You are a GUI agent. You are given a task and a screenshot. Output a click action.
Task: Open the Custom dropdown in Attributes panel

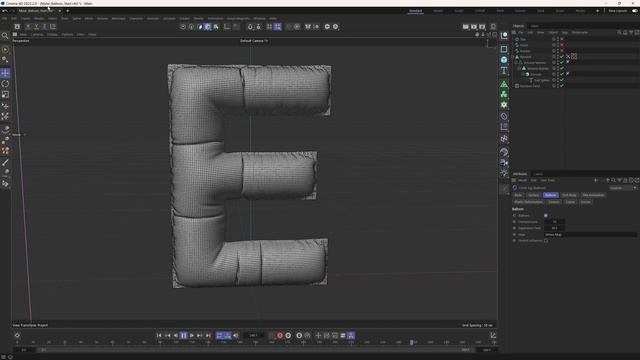click(623, 188)
